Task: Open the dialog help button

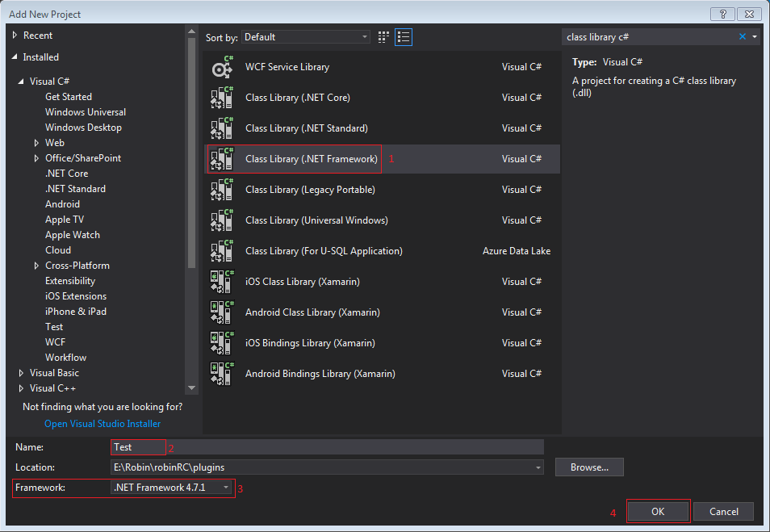Action: click(x=723, y=14)
